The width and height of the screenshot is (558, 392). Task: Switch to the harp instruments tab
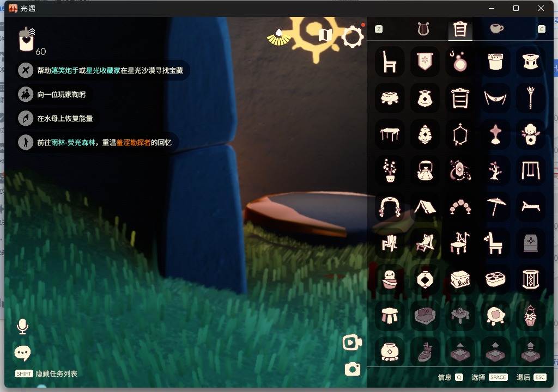point(423,29)
